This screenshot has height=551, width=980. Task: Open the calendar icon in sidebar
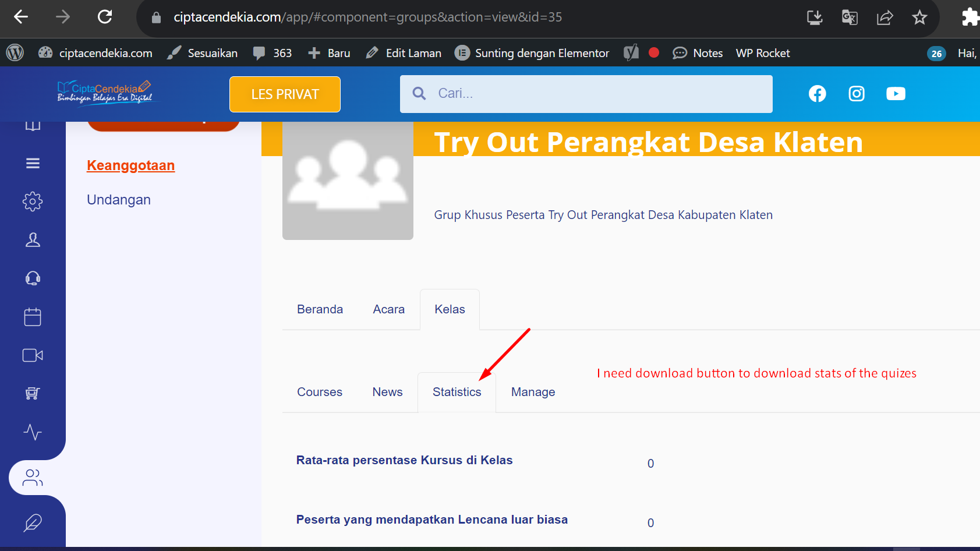[33, 317]
